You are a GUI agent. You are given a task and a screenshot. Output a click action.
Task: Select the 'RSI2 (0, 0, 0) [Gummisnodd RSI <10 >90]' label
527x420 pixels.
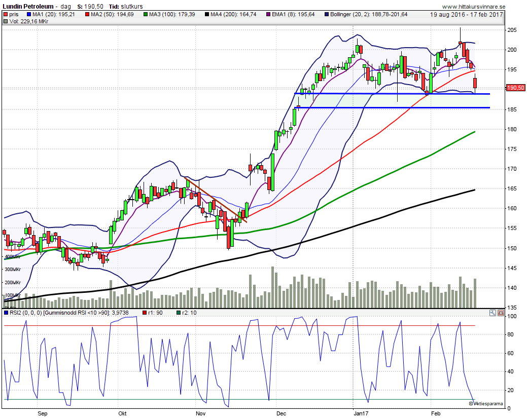coord(60,313)
